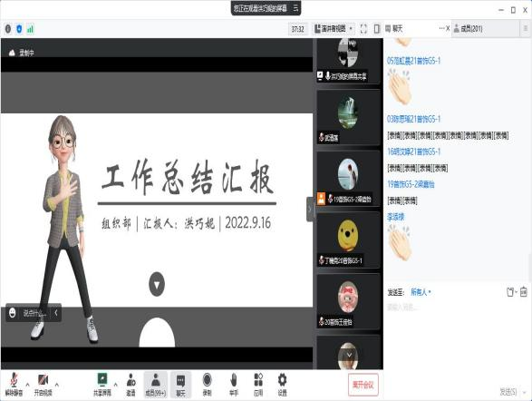Click the last chat sender name above clapping emoji

(396, 217)
